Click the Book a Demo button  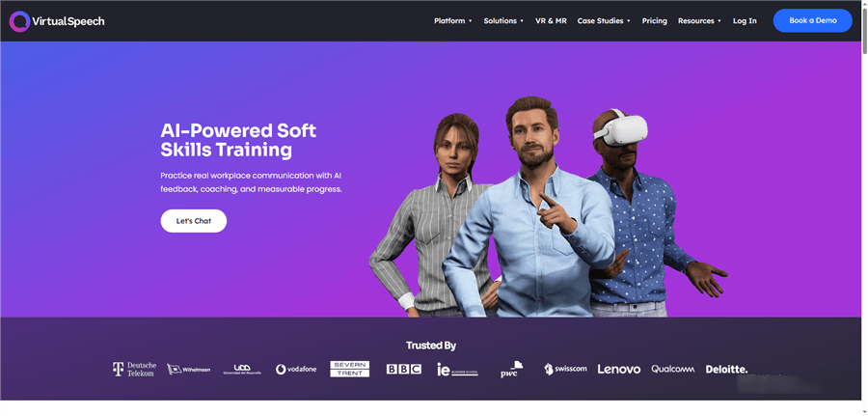[x=813, y=20]
